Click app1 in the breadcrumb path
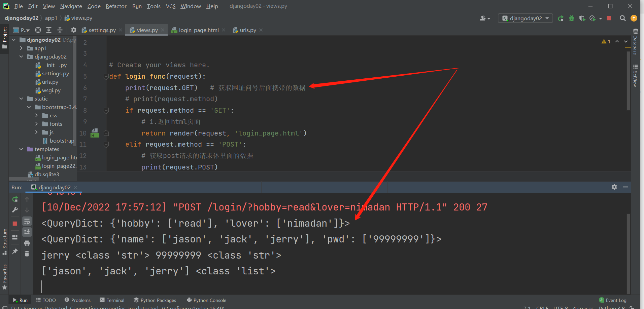644x309 pixels. pos(51,18)
